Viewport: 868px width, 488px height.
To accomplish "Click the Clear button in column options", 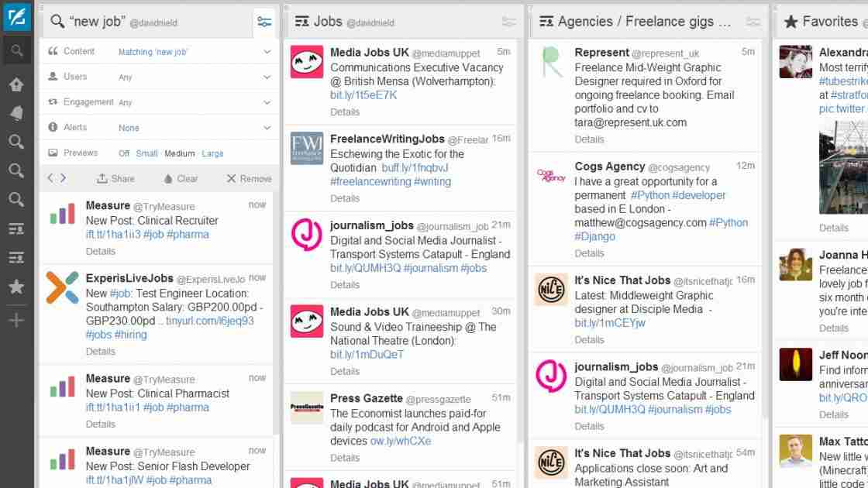I will tap(181, 179).
